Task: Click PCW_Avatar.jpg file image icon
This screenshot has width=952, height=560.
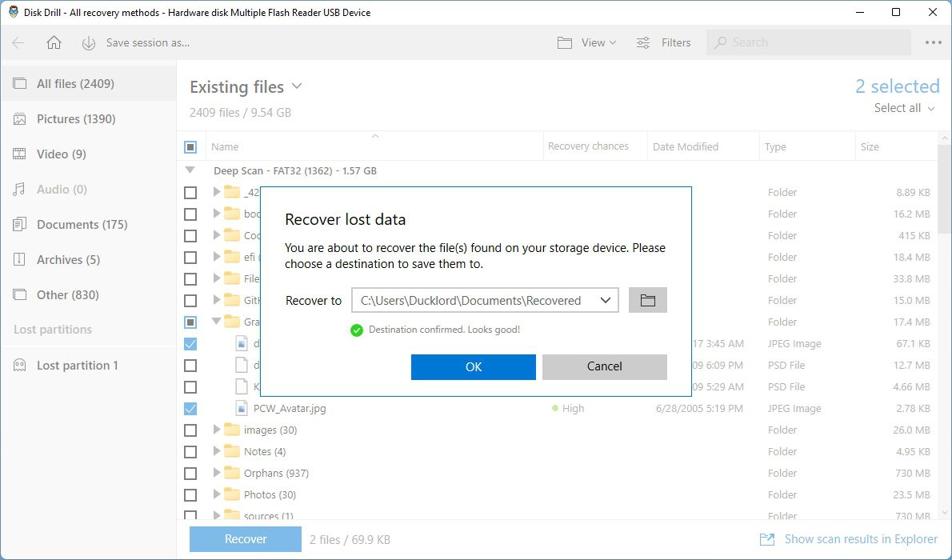Action: coord(242,408)
